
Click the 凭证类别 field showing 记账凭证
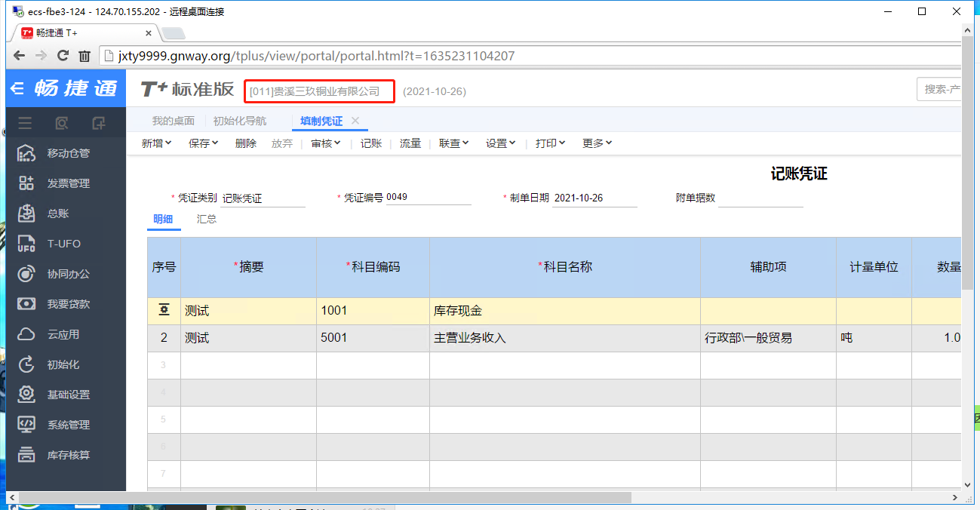tap(263, 198)
